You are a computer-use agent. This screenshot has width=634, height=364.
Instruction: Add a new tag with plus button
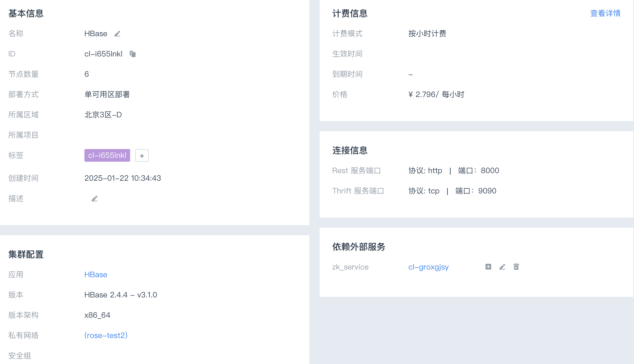(142, 155)
